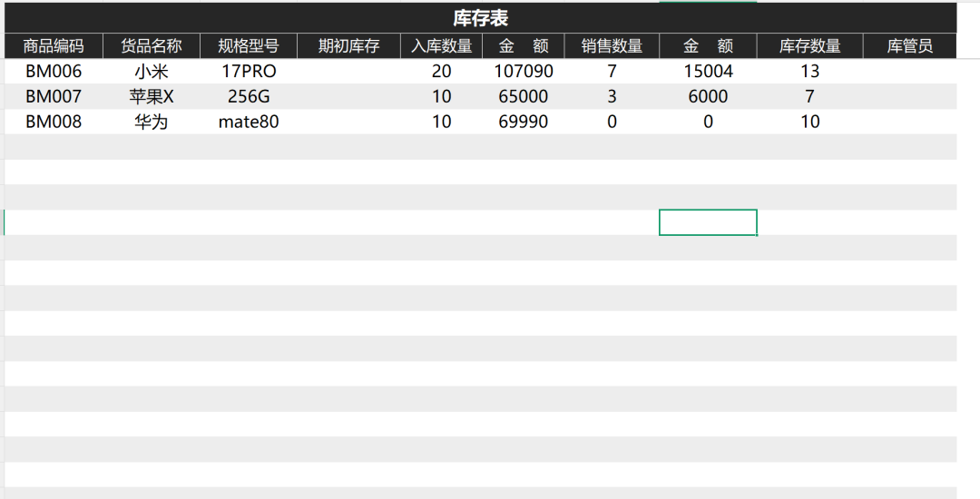Viewport: 980px width, 499px height.
Task: Select the 货品名称 column header
Action: (x=152, y=46)
